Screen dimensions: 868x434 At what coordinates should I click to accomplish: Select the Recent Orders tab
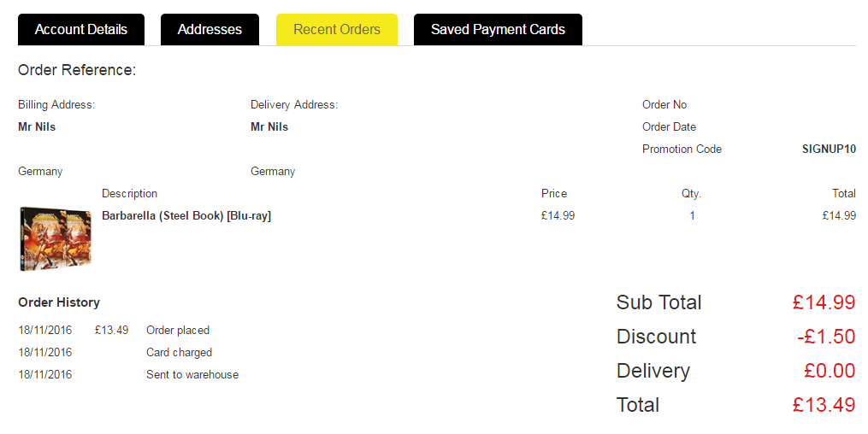337,30
